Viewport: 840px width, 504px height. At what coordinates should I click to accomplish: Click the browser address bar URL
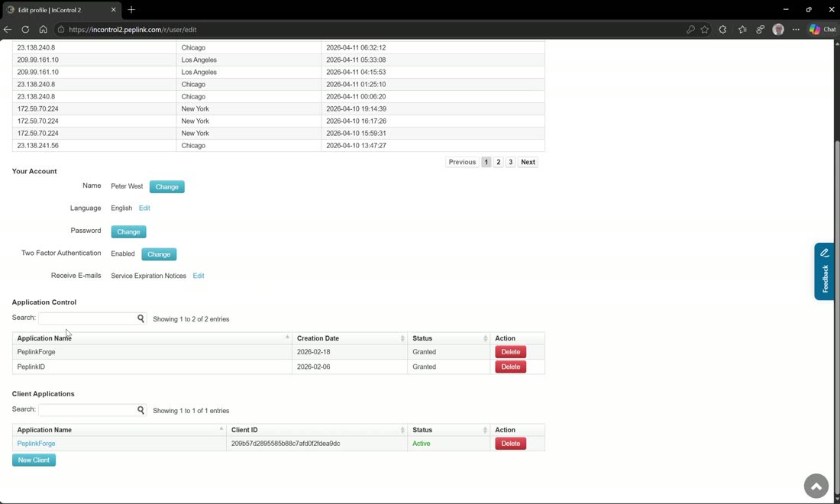132,30
